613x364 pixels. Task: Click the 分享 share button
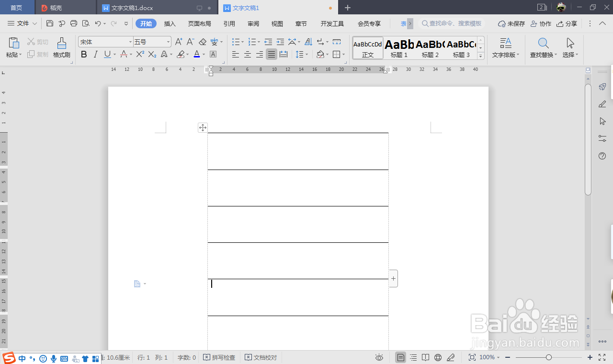click(x=567, y=23)
